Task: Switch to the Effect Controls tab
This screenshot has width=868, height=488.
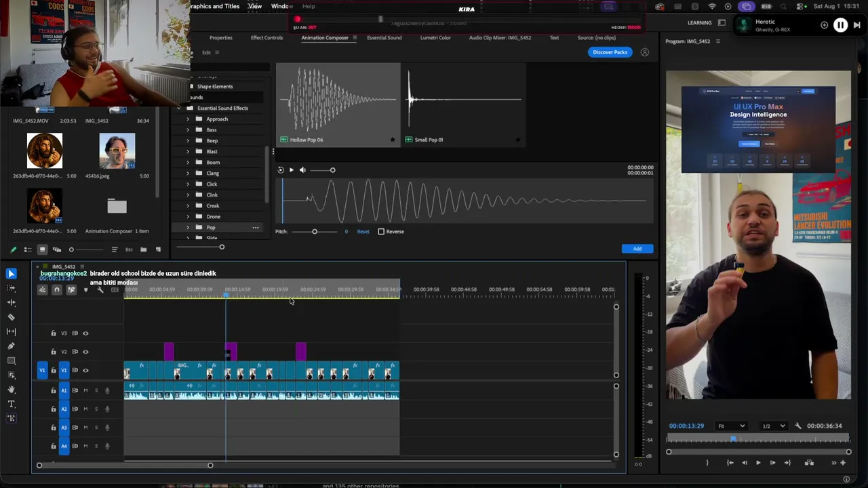Action: tap(267, 38)
